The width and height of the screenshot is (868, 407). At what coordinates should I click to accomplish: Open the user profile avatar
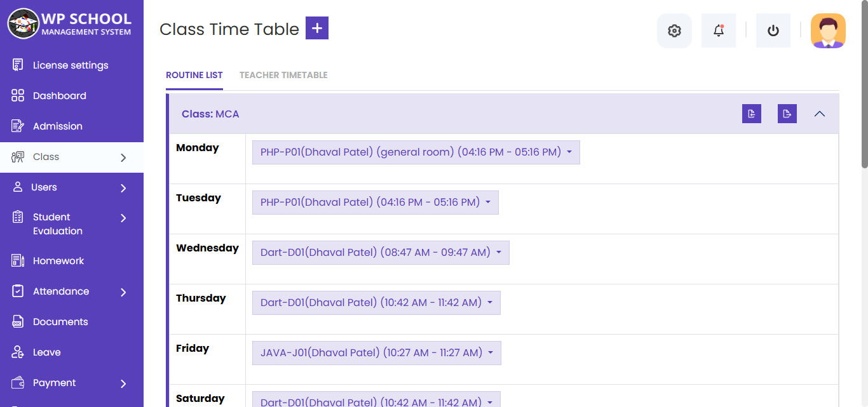(x=828, y=30)
